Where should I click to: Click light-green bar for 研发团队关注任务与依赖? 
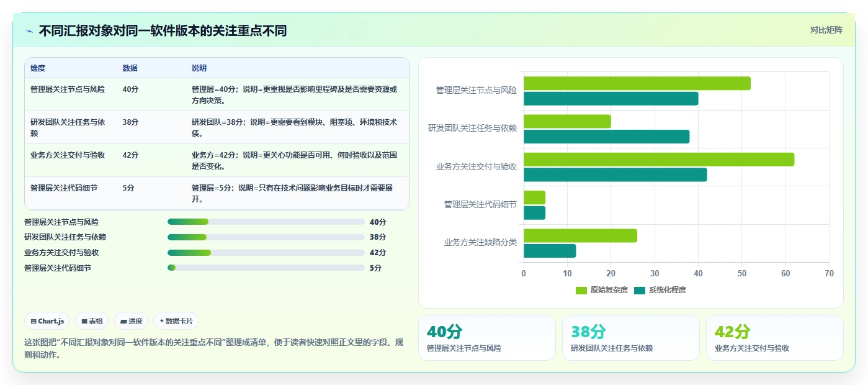pos(567,121)
